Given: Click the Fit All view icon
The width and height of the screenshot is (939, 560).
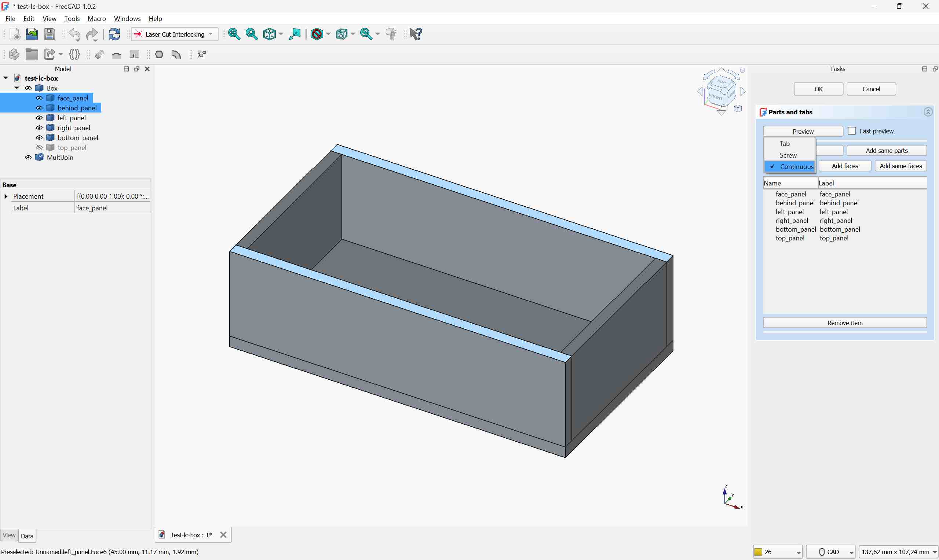Looking at the screenshot, I should [234, 34].
